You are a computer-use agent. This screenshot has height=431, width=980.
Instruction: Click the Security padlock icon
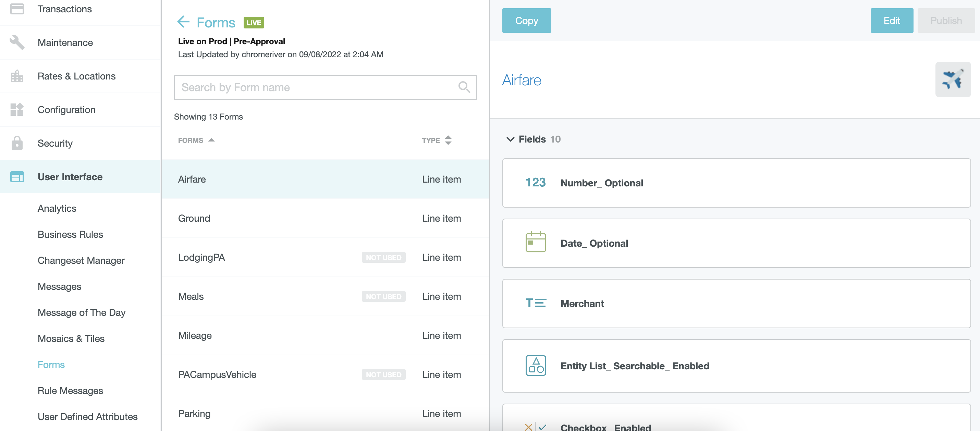[17, 143]
